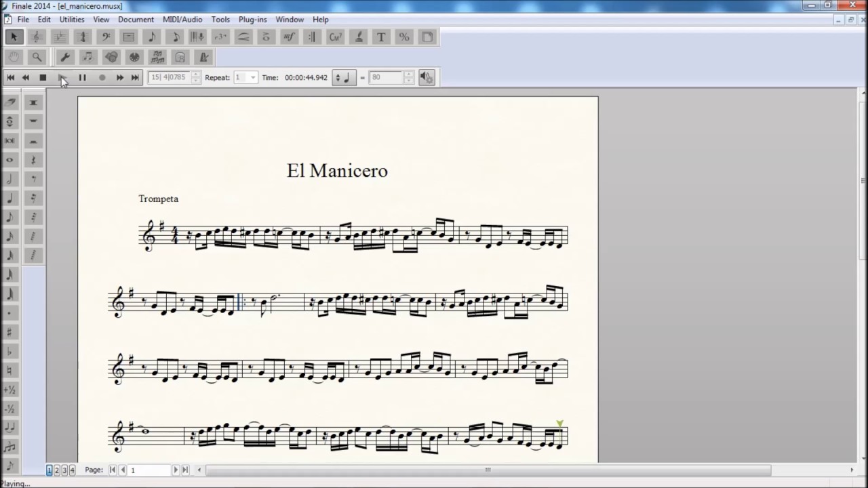868x488 pixels.
Task: Select the Tuplet tool
Action: (220, 37)
